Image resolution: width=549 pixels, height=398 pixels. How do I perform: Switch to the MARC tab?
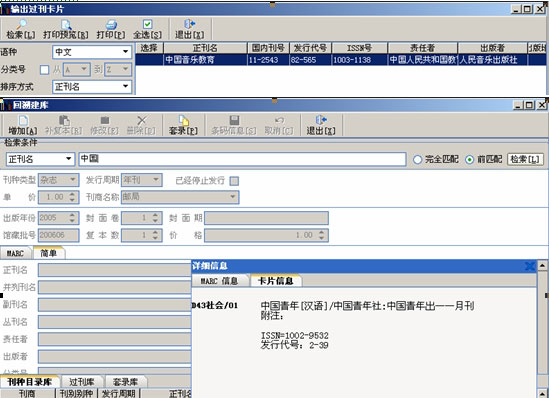click(x=15, y=253)
